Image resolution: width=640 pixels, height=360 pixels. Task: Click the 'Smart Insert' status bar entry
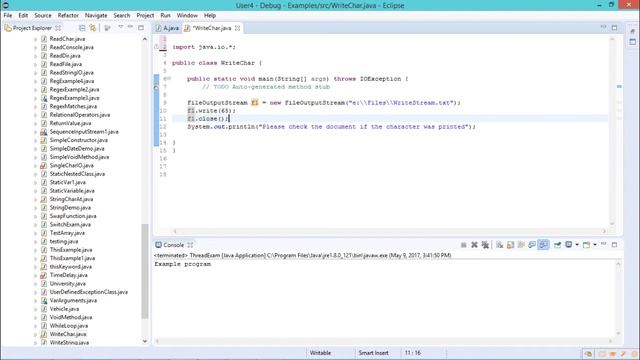click(x=373, y=353)
